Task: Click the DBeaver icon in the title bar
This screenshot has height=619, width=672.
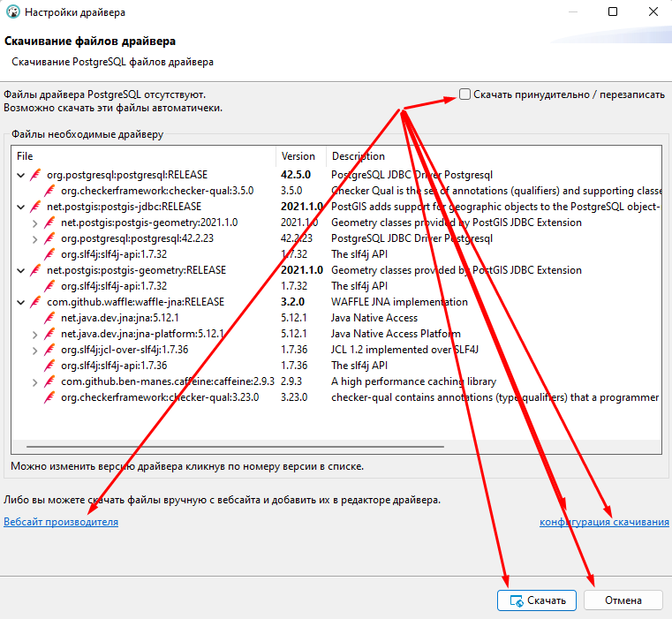Action: (x=13, y=12)
